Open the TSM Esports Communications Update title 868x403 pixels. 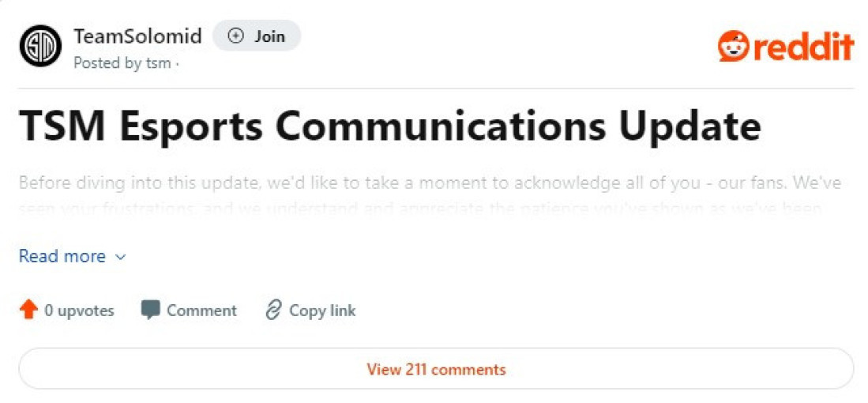[389, 126]
